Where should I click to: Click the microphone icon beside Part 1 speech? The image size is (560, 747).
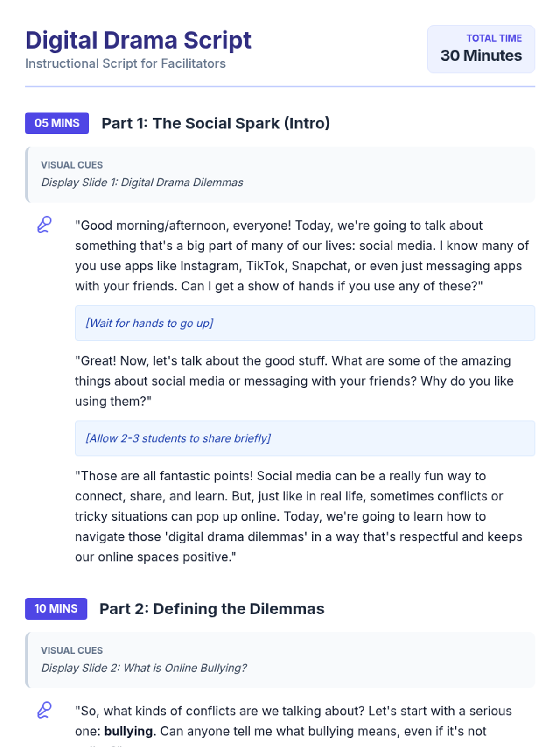(44, 225)
